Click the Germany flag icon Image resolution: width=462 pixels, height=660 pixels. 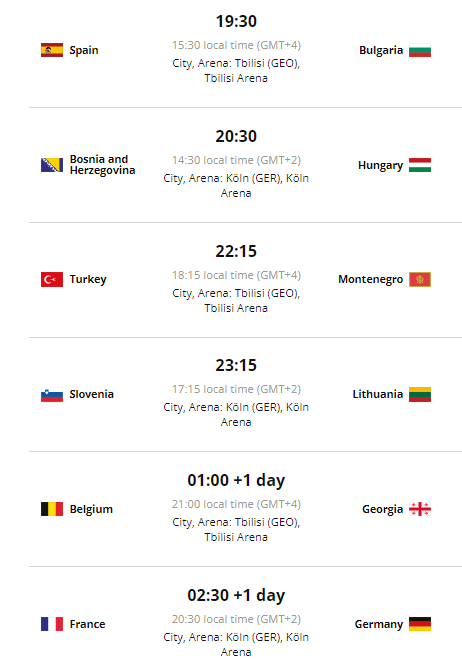(x=420, y=624)
